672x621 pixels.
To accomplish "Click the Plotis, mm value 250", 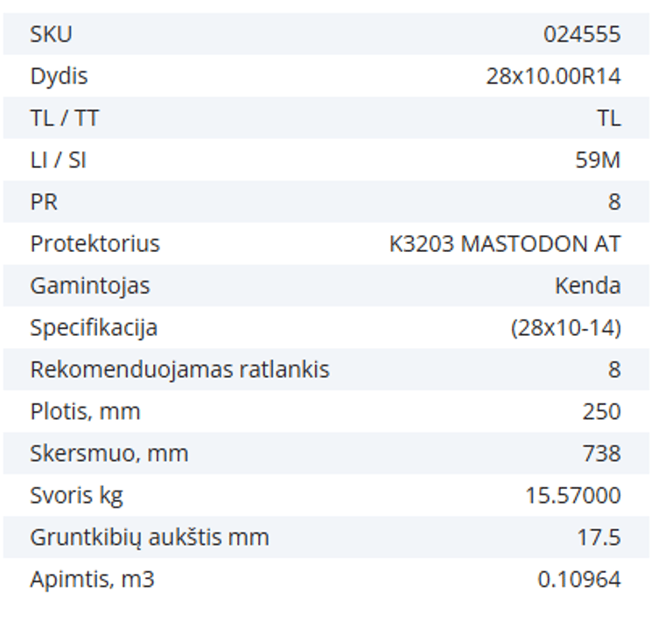I will click(x=601, y=411).
